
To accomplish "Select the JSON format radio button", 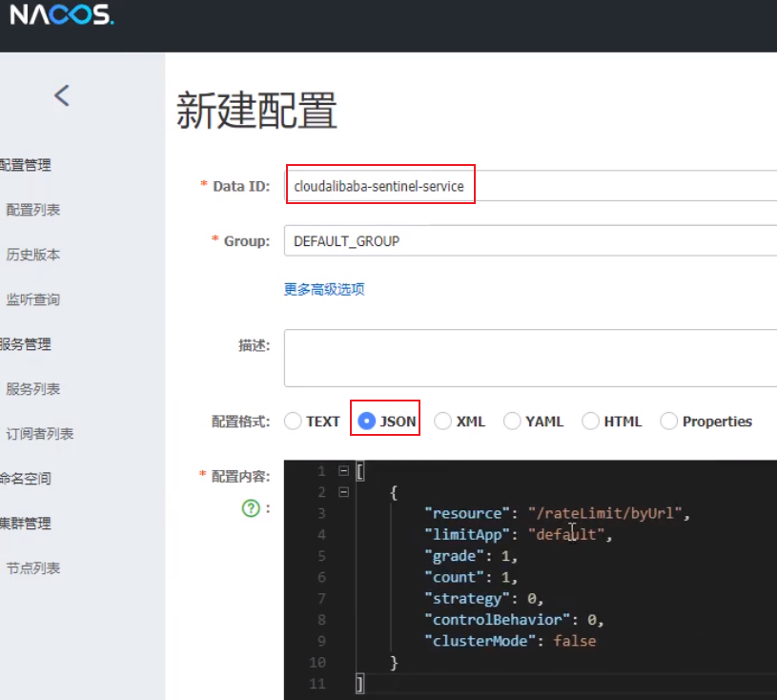I will 367,421.
